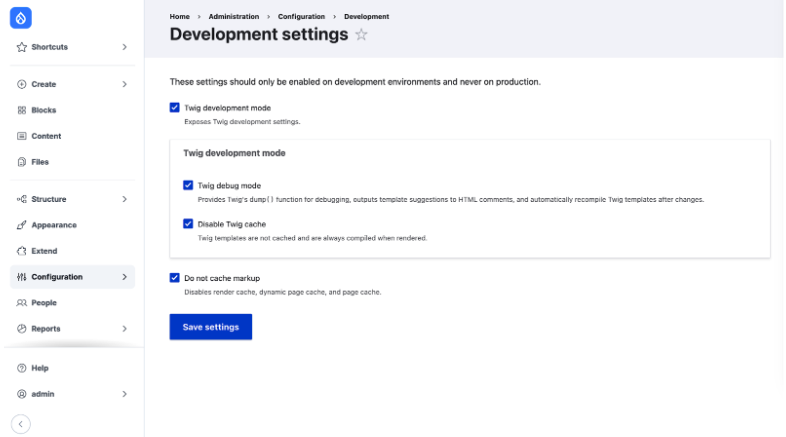Uncheck Twig development mode checkbox

[174, 108]
